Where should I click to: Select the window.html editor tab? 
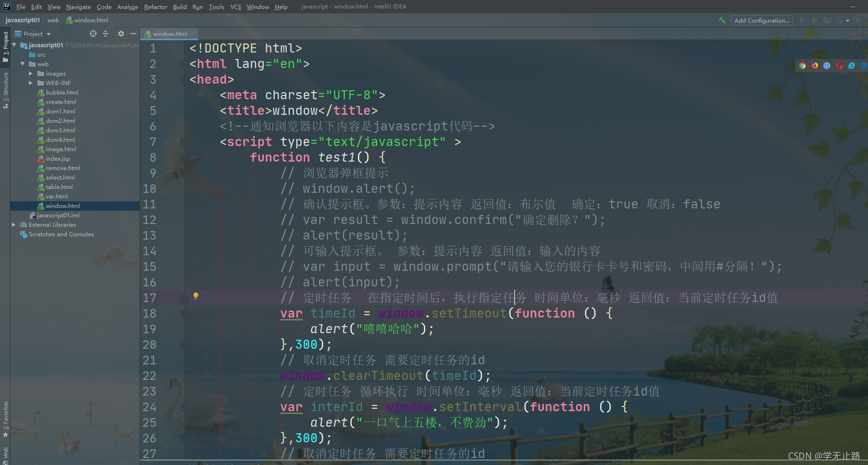[x=170, y=34]
